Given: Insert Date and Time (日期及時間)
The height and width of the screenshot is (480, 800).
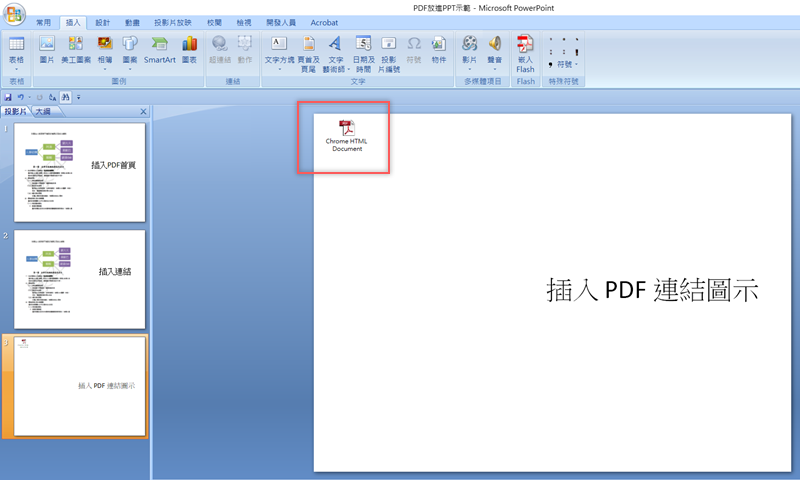Looking at the screenshot, I should [362, 50].
